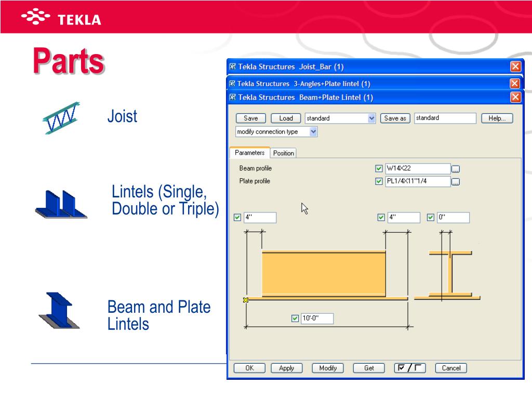
Task: Uncheck the right 4" offset checkbox
Action: (x=381, y=217)
